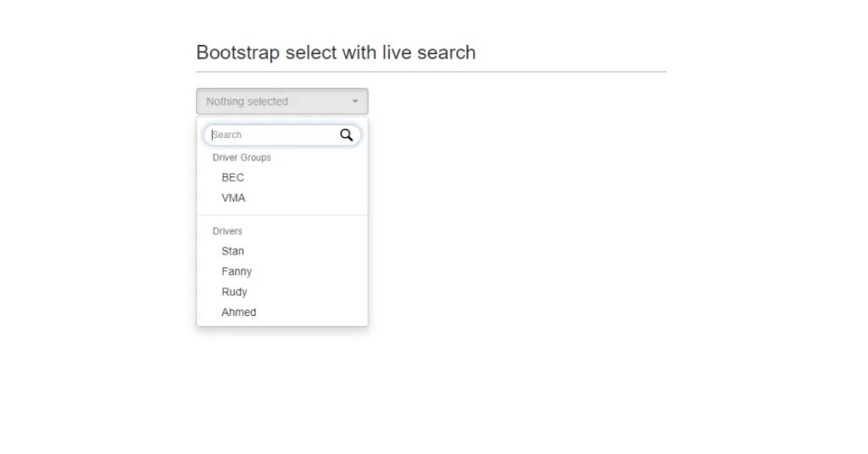Select the VMA driver group option
Viewport: 868px width, 454px height.
[x=281, y=198]
